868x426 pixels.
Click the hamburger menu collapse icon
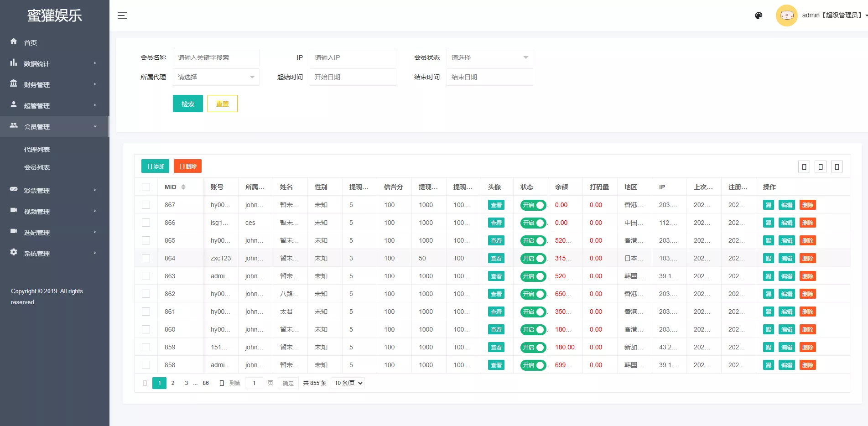(122, 16)
